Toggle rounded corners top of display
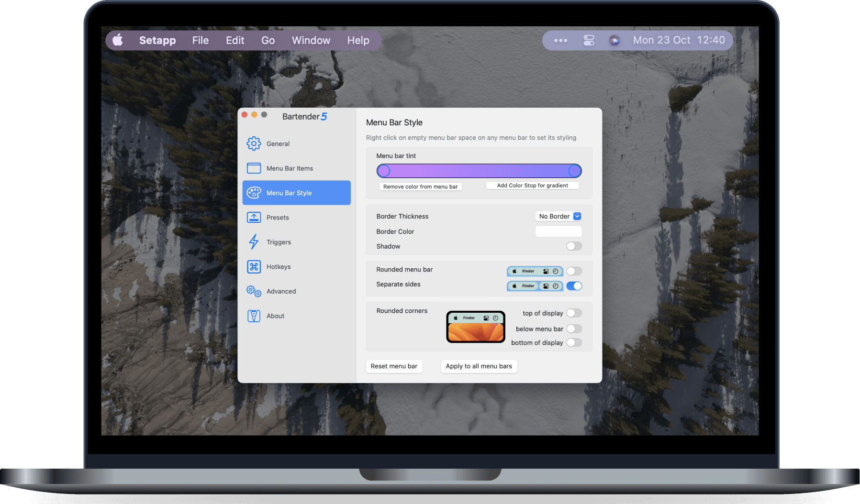The image size is (860, 504). [574, 313]
